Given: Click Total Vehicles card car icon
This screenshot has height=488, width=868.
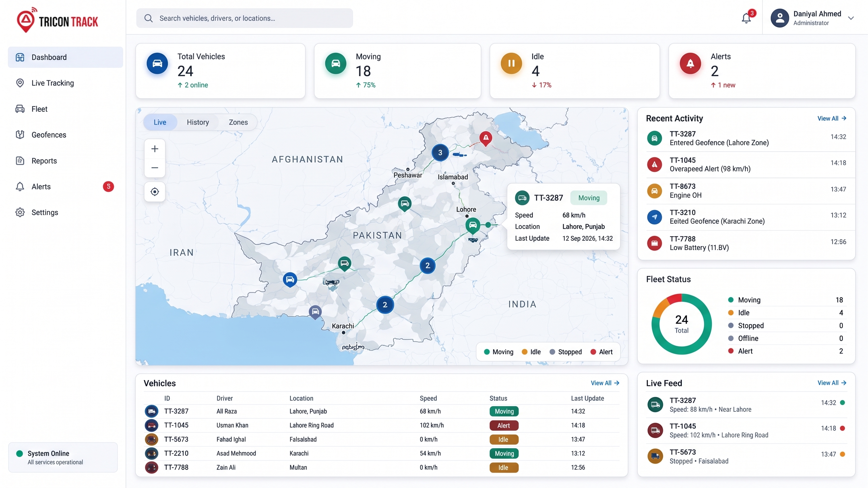Looking at the screenshot, I should coord(157,63).
